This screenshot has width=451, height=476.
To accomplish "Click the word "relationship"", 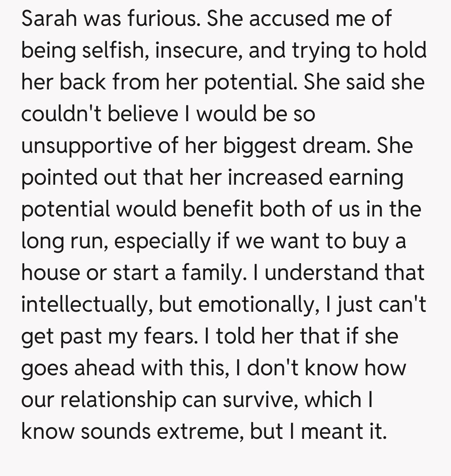I will pyautogui.click(x=119, y=400).
